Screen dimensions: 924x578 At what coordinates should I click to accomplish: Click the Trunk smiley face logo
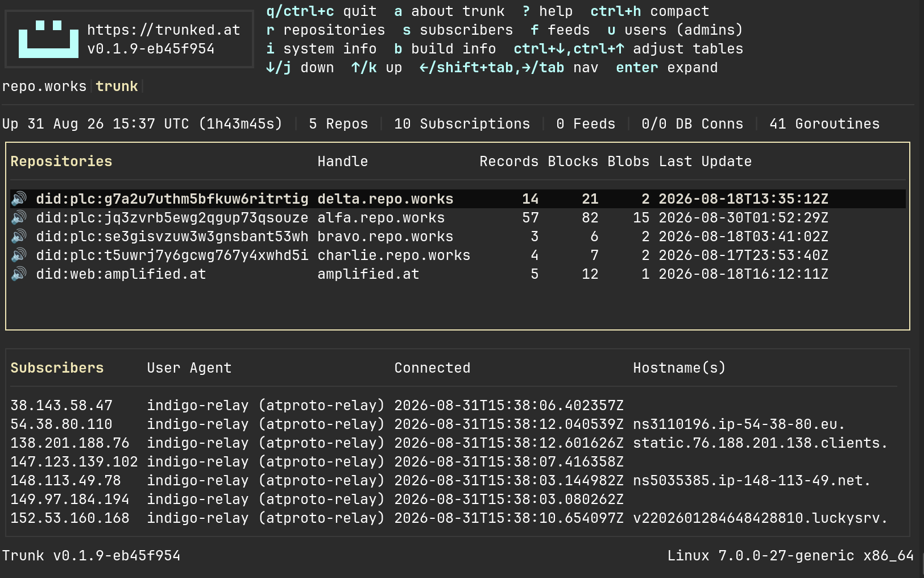coord(48,39)
